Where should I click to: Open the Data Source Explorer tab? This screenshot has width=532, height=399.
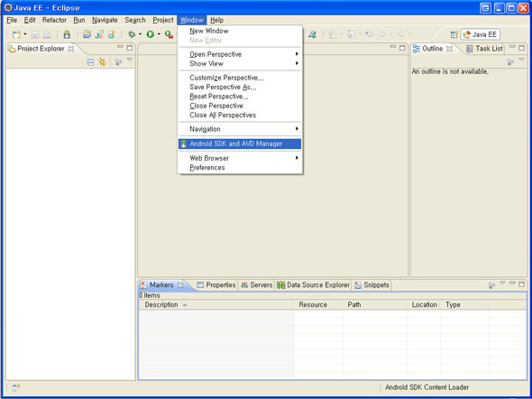tap(313, 285)
